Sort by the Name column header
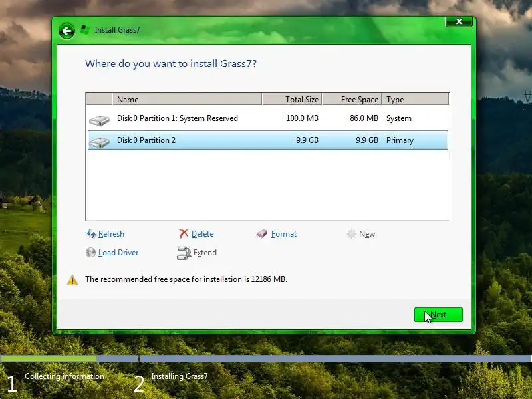Viewport: 532px width, 399px height. click(x=187, y=99)
